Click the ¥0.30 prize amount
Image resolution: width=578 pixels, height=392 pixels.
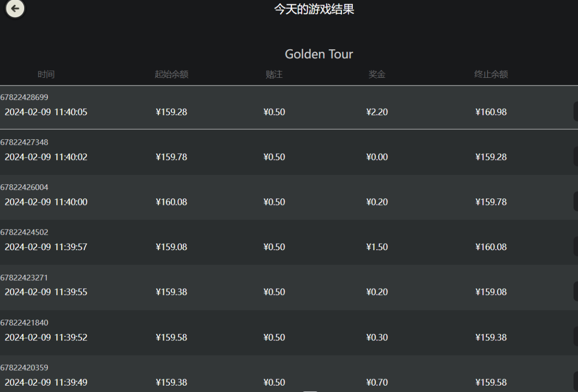click(x=377, y=337)
